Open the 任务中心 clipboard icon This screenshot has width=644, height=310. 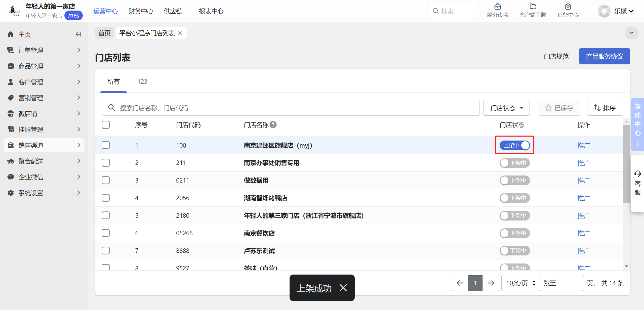568,7
